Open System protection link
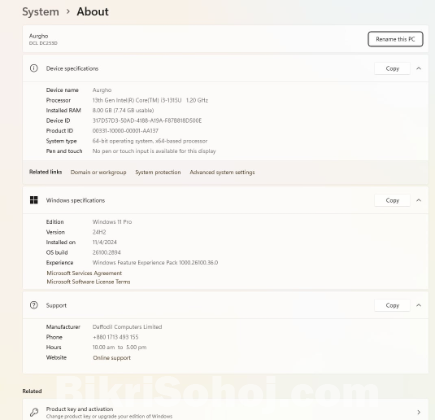The height and width of the screenshot is (420, 435). click(158, 172)
